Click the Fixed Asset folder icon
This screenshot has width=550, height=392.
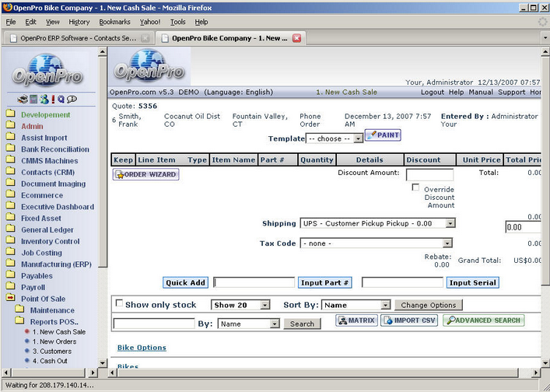coord(11,217)
